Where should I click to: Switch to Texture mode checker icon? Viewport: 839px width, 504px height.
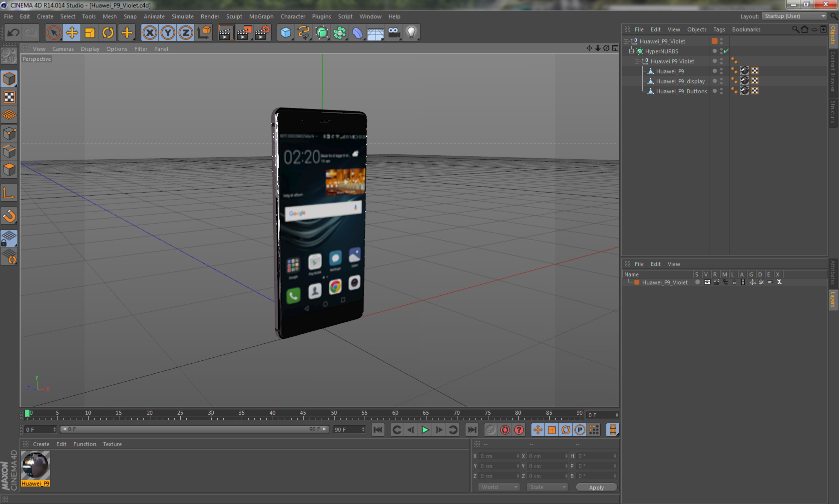coord(9,97)
